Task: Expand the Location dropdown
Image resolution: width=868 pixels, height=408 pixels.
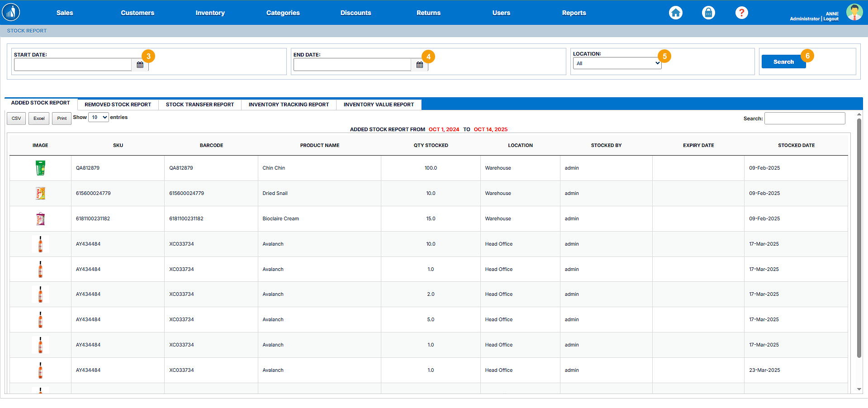Action: [617, 63]
